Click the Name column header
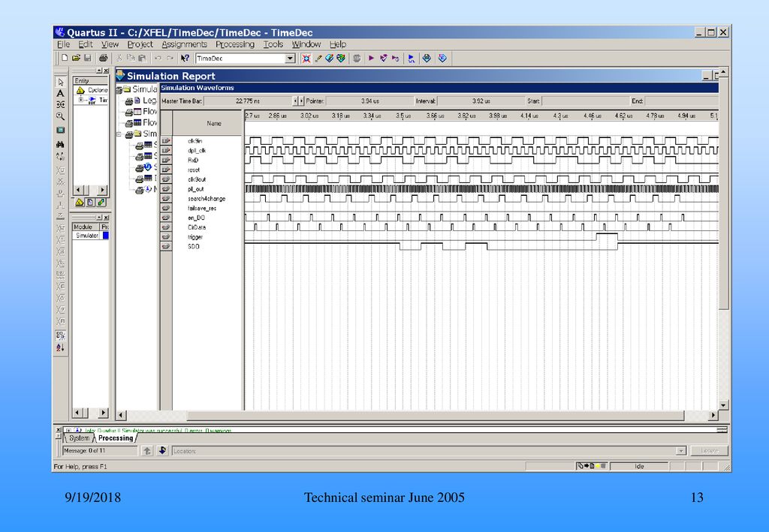Viewport: 769px width, 532px height. [x=214, y=124]
